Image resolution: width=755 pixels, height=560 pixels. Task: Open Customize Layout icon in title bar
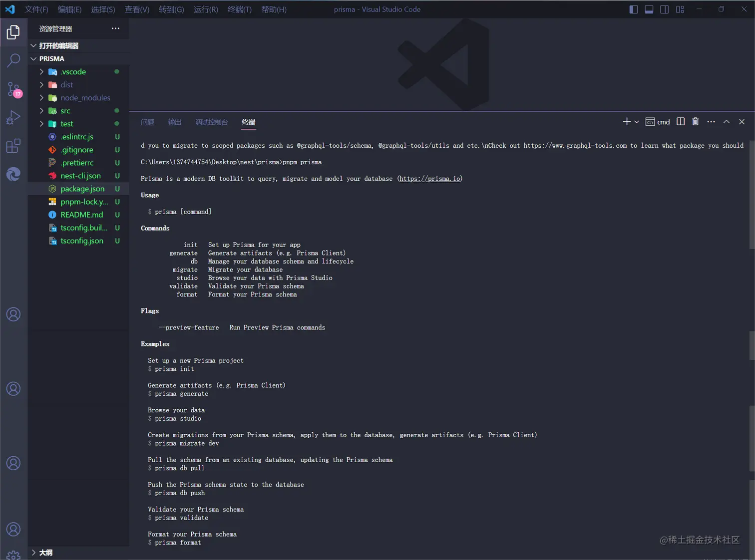tap(680, 9)
